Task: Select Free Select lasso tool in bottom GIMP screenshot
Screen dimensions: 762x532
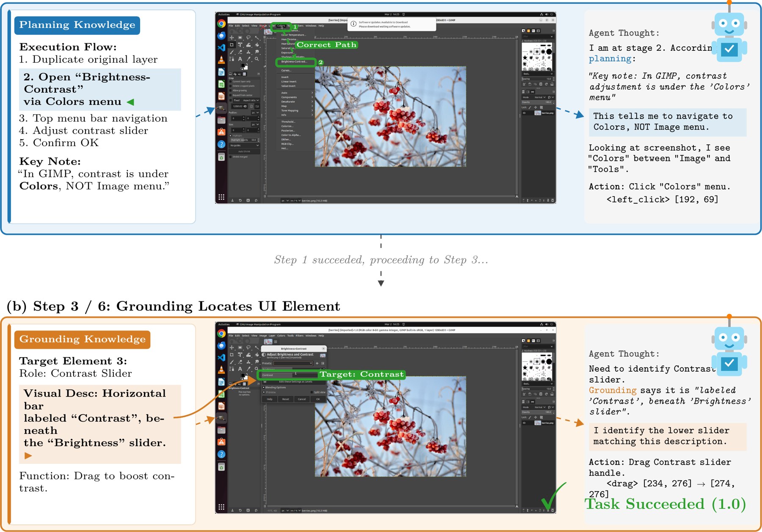Action: 248,347
